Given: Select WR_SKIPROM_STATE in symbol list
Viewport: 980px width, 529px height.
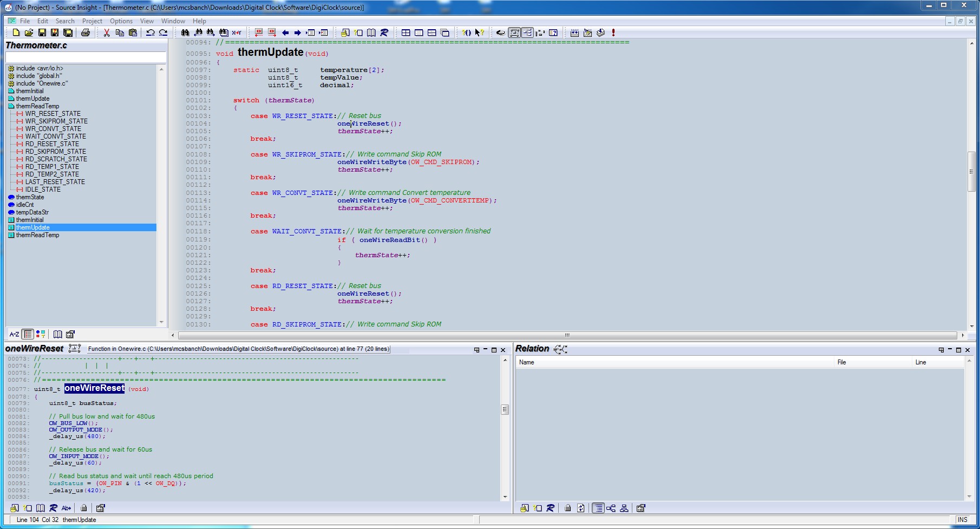Looking at the screenshot, I should tap(56, 121).
